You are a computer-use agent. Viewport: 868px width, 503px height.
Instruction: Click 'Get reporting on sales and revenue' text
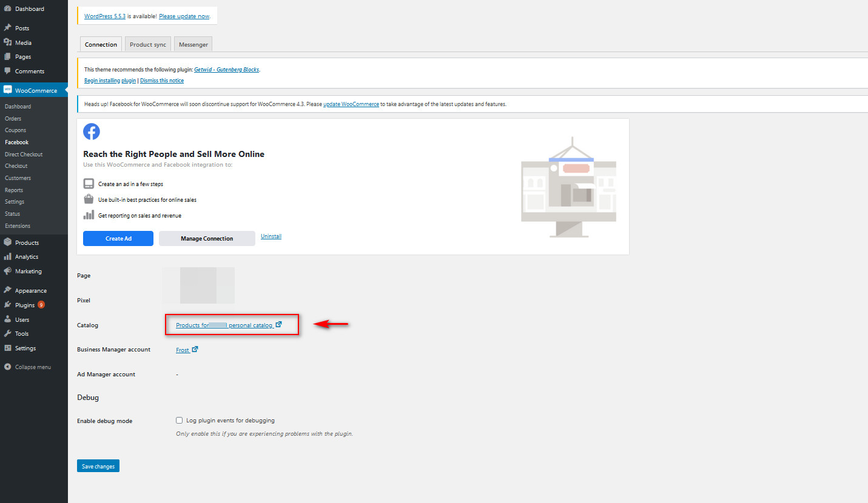[x=140, y=215]
